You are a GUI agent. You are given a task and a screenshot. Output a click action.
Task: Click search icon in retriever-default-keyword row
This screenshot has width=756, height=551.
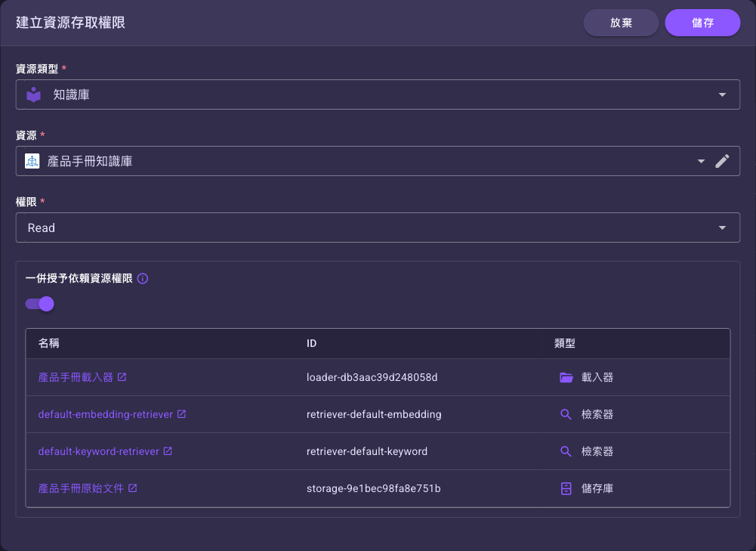[566, 451]
